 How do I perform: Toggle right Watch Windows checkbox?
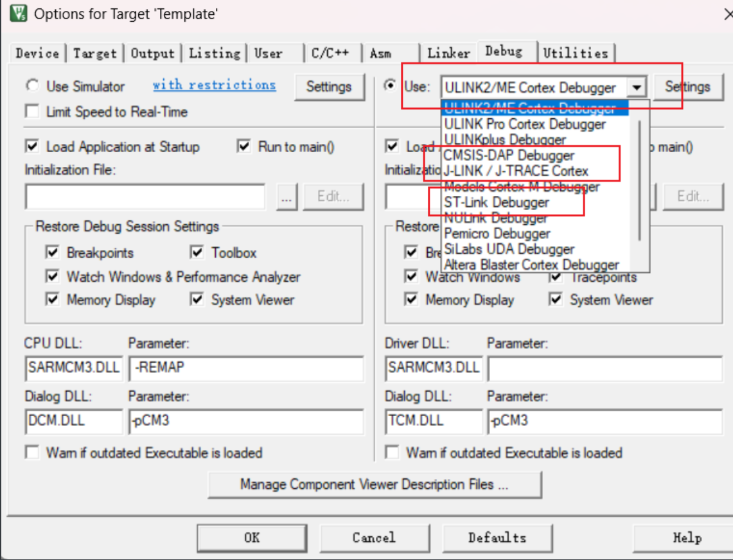[411, 276]
